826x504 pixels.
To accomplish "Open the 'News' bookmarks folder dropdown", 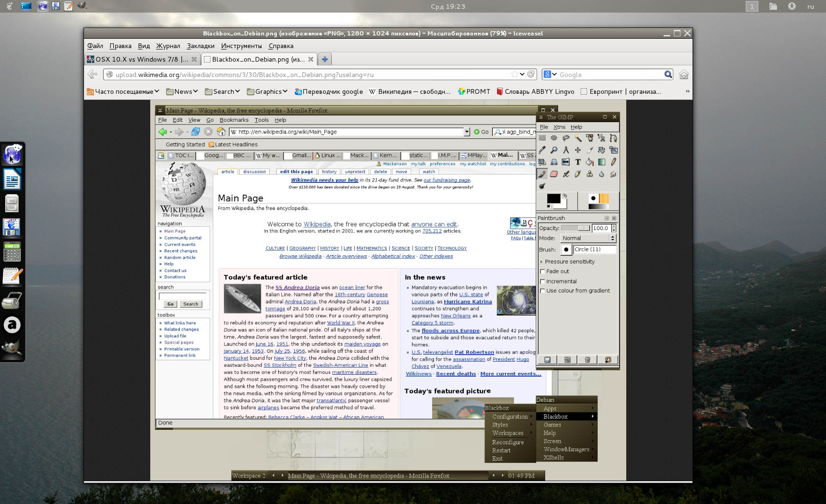I will click(182, 91).
